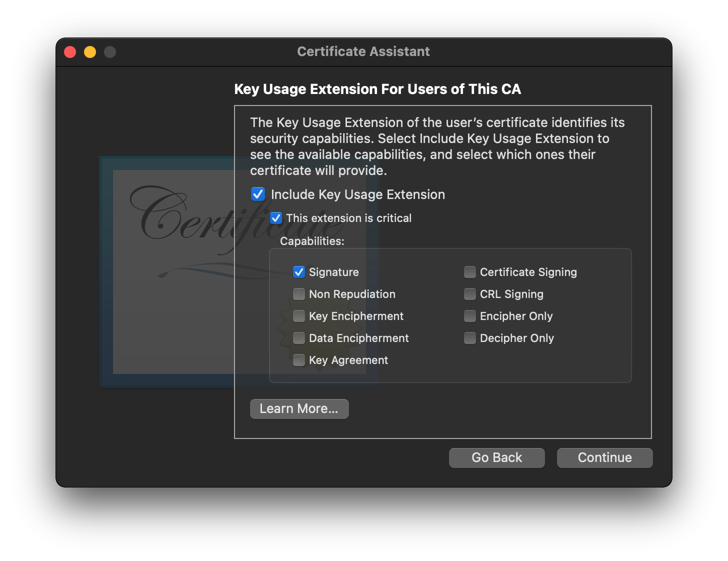
Task: Disable the Signature capability
Action: click(299, 272)
